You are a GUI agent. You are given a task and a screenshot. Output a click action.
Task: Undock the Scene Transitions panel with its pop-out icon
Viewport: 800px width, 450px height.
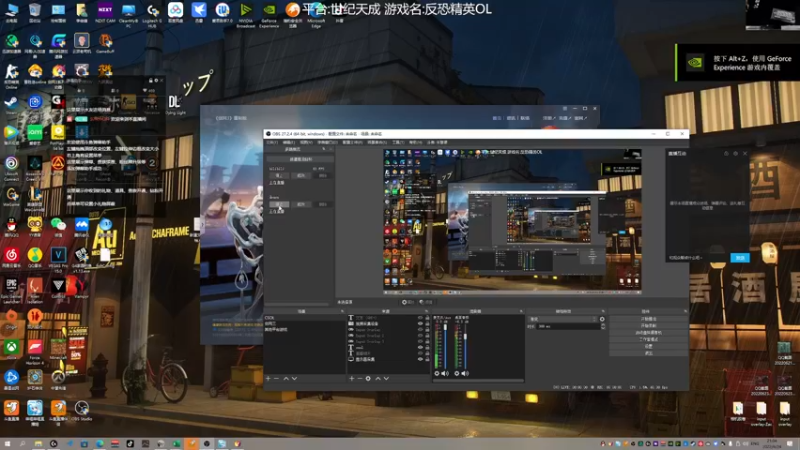click(603, 311)
